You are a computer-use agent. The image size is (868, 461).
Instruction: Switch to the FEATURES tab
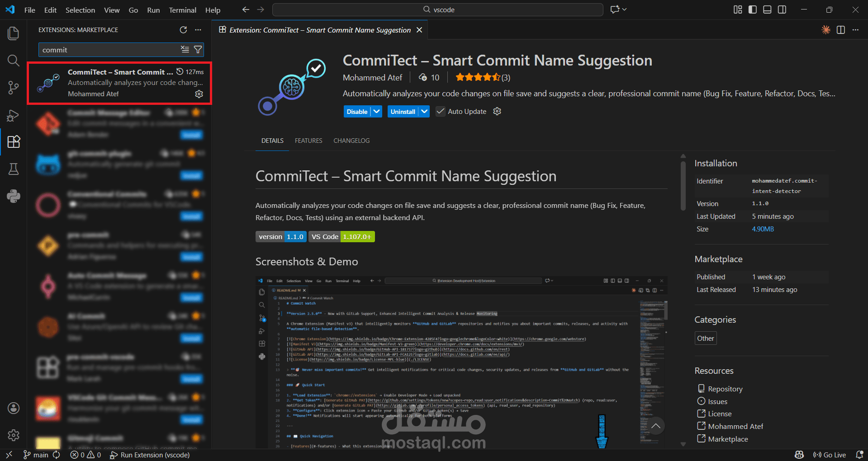(x=308, y=141)
